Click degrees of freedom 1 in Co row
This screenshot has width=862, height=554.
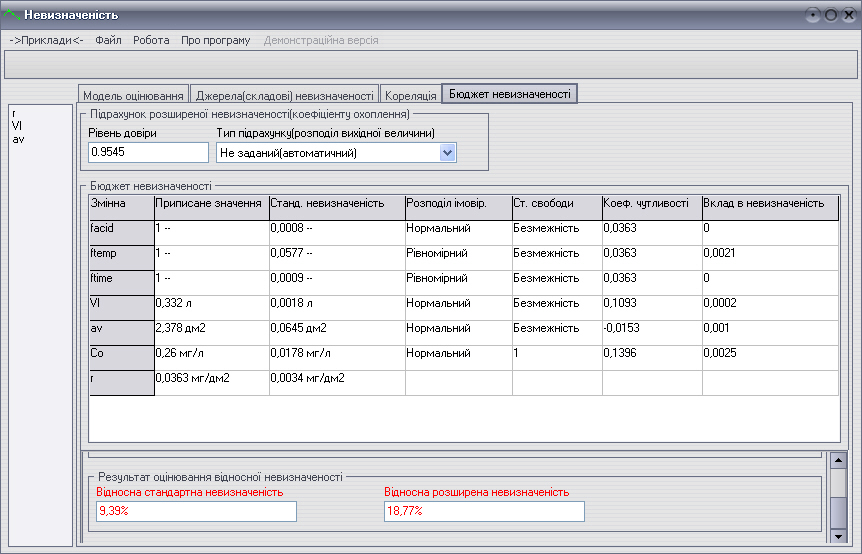coord(557,358)
